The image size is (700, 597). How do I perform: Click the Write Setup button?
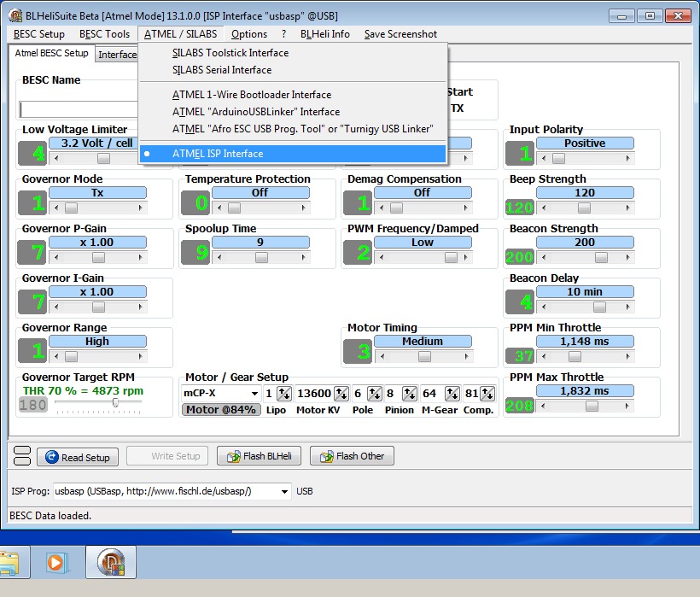167,456
